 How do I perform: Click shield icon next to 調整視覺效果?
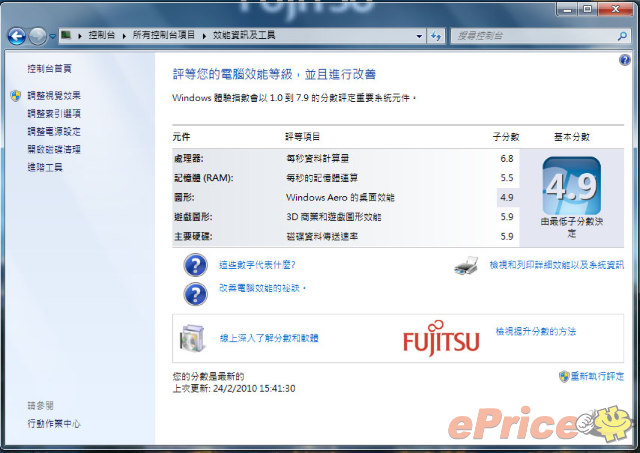pos(16,96)
